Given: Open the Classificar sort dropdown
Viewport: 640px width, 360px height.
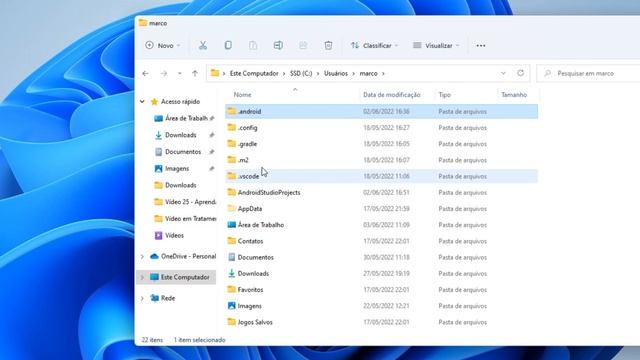Looking at the screenshot, I should pyautogui.click(x=374, y=46).
